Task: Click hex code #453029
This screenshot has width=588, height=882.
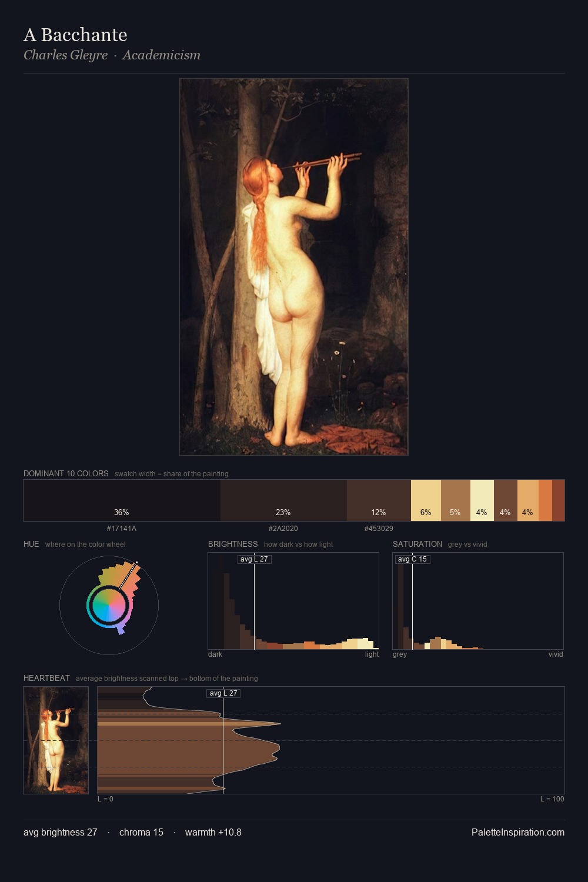Action: [x=379, y=529]
